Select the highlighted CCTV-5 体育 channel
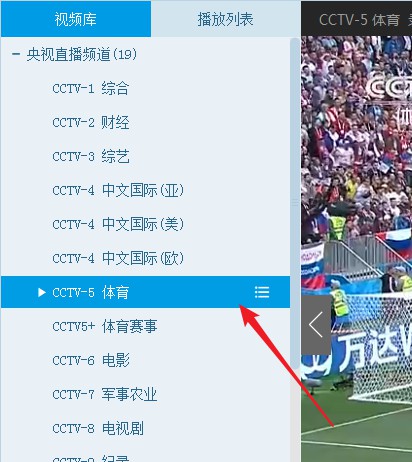412x462 pixels. pos(146,292)
